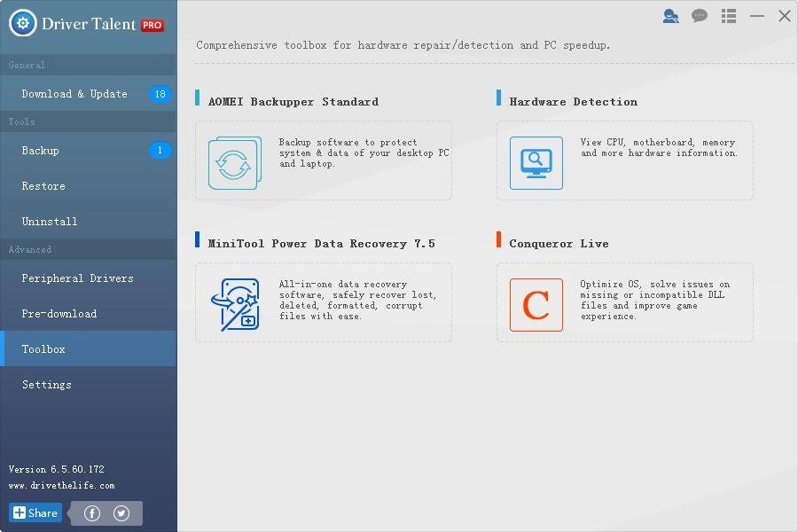This screenshot has width=798, height=532.
Task: Click the AOMEI backup software description
Action: (x=364, y=153)
